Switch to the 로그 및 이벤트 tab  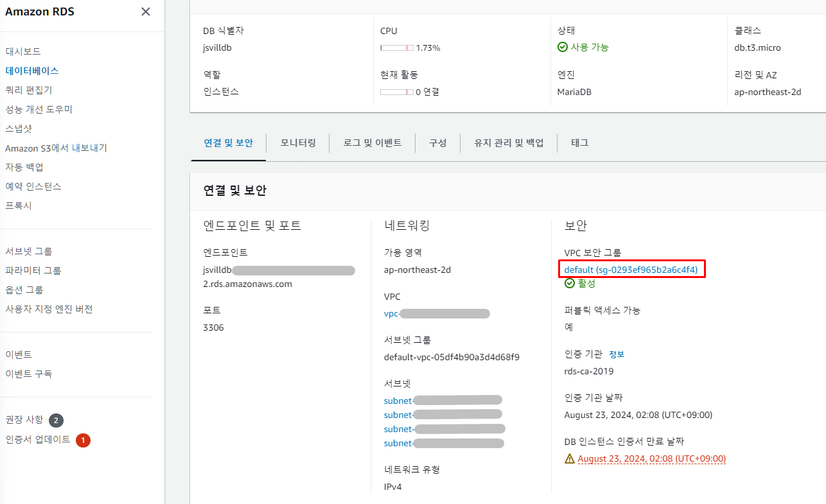[x=373, y=143]
